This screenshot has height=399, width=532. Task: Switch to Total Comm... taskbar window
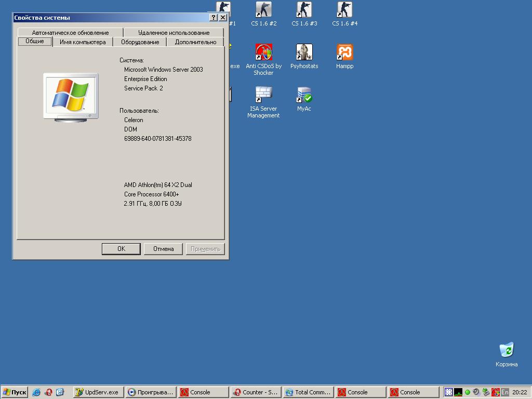(309, 392)
